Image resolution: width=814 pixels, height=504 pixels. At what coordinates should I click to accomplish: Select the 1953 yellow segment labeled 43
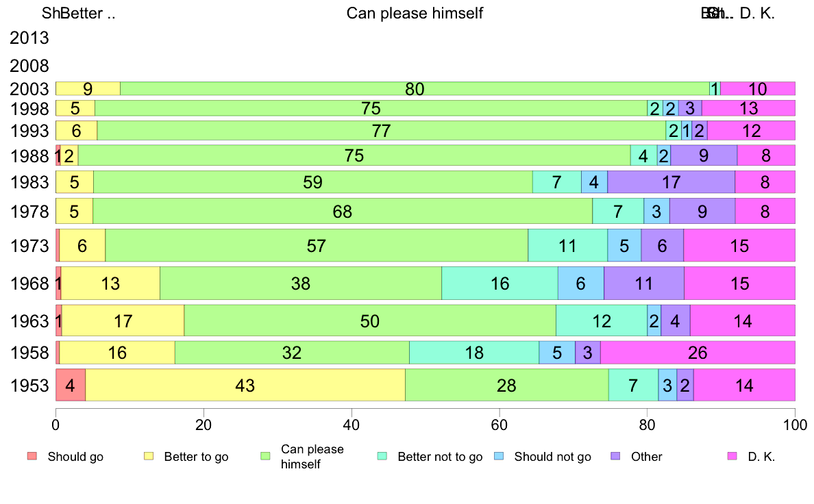245,385
